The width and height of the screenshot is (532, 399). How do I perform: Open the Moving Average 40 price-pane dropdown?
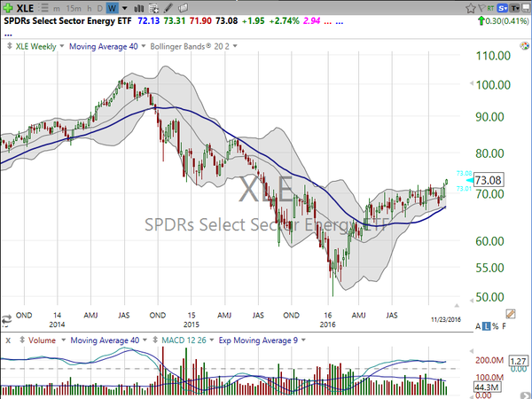[x=143, y=46]
